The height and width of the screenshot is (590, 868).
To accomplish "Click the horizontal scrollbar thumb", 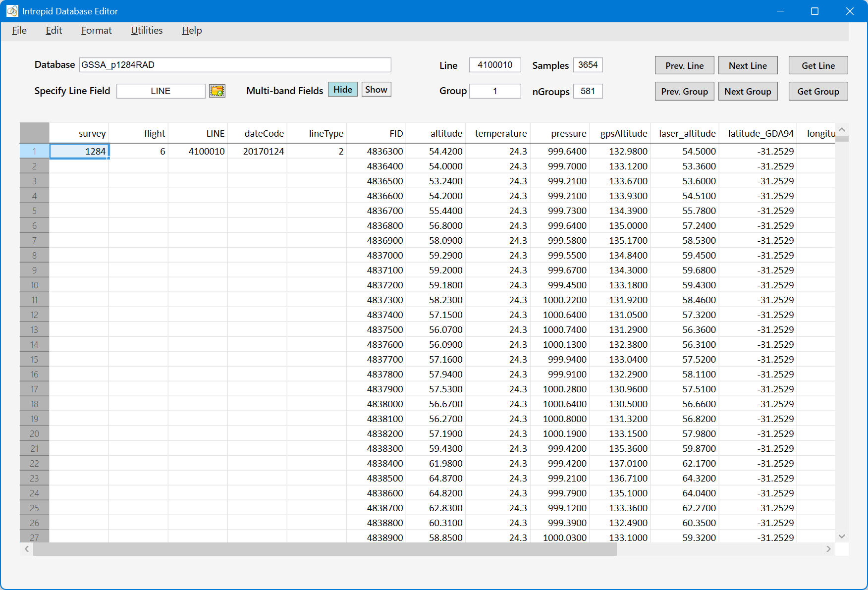I will click(325, 549).
